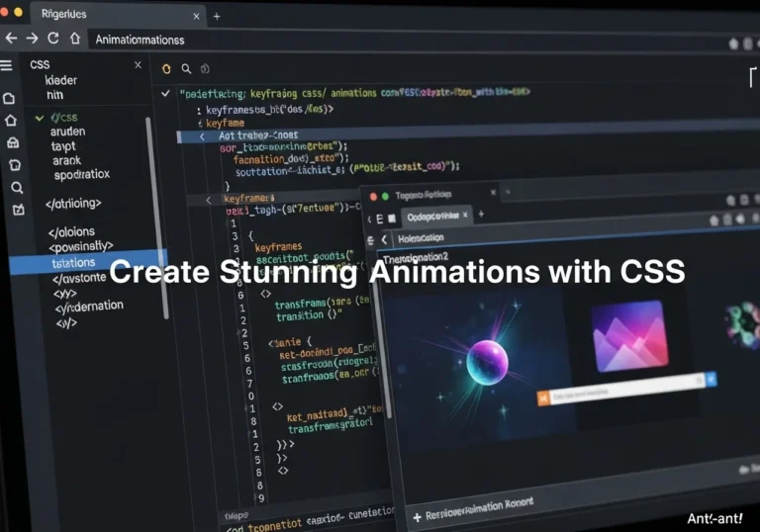Select the arank tree item
Screen dimensions: 760x532
pyautogui.click(x=67, y=161)
